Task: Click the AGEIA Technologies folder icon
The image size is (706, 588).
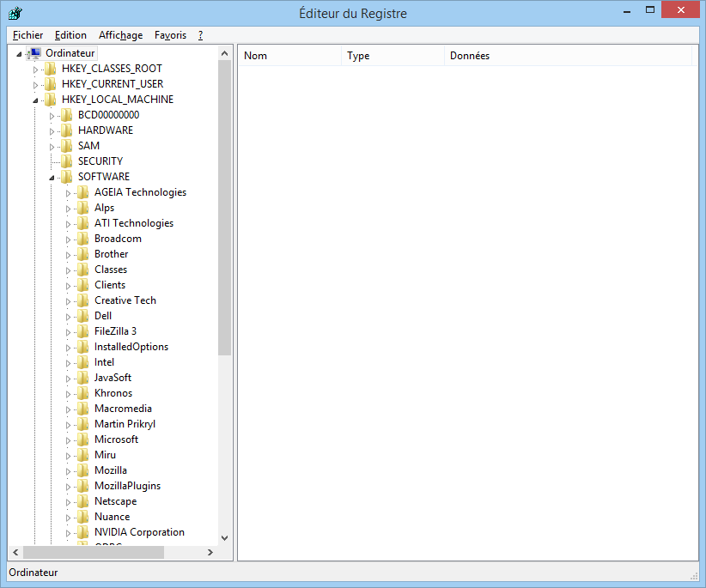Action: click(x=82, y=192)
